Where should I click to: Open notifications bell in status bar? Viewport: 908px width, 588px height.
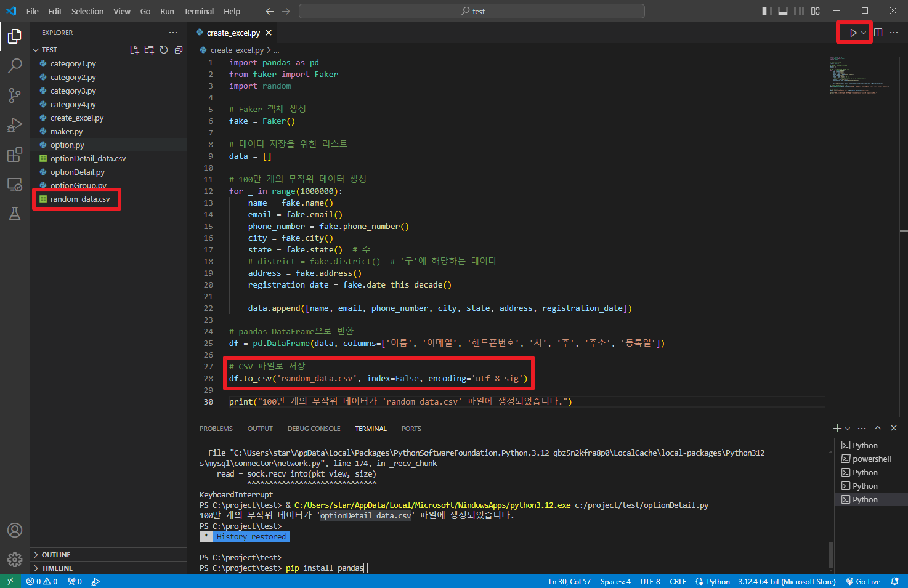(895, 581)
